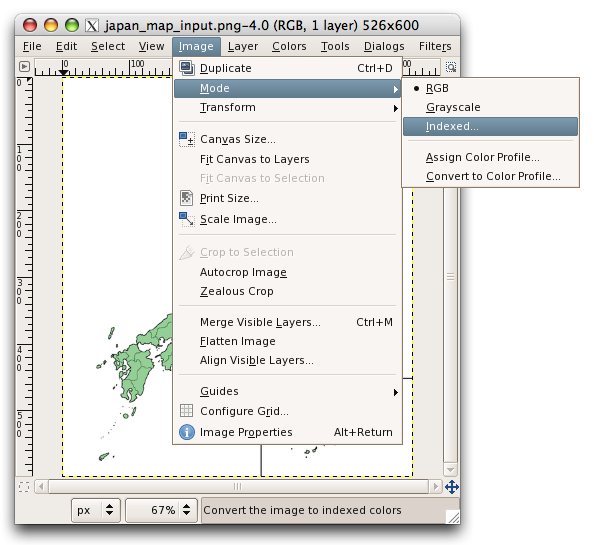The width and height of the screenshot is (594, 545).
Task: Click the vertical scrollbar down arrow
Action: [450, 470]
